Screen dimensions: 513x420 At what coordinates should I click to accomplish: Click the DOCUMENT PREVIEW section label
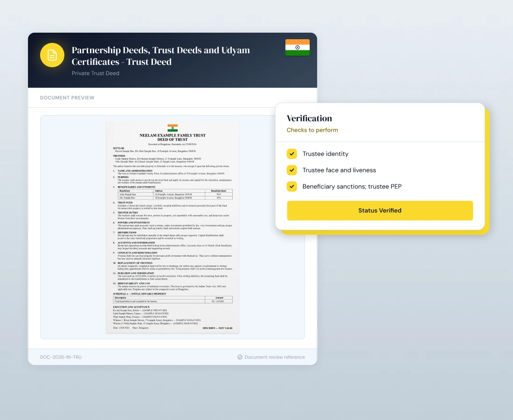[68, 98]
